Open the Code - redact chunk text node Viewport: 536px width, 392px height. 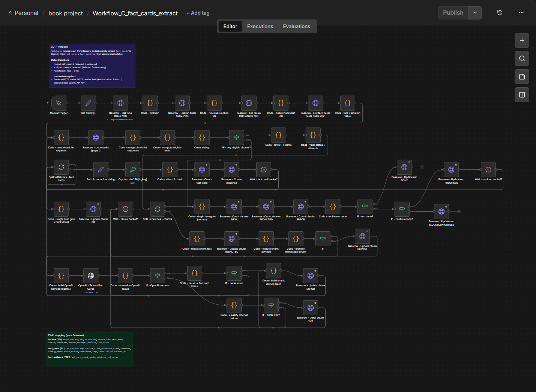197,238
